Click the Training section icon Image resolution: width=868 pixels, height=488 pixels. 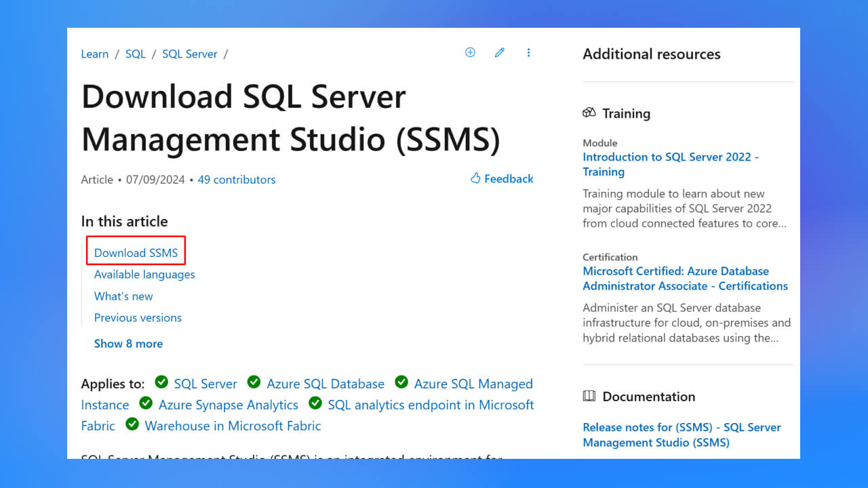coord(589,113)
